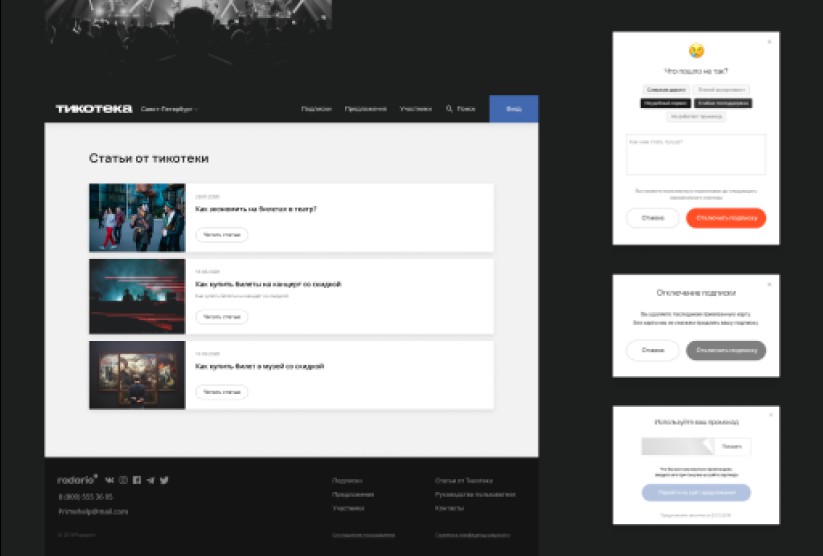Open the "Соглашение пользователя" footer link
The width and height of the screenshot is (823, 556).
363,535
